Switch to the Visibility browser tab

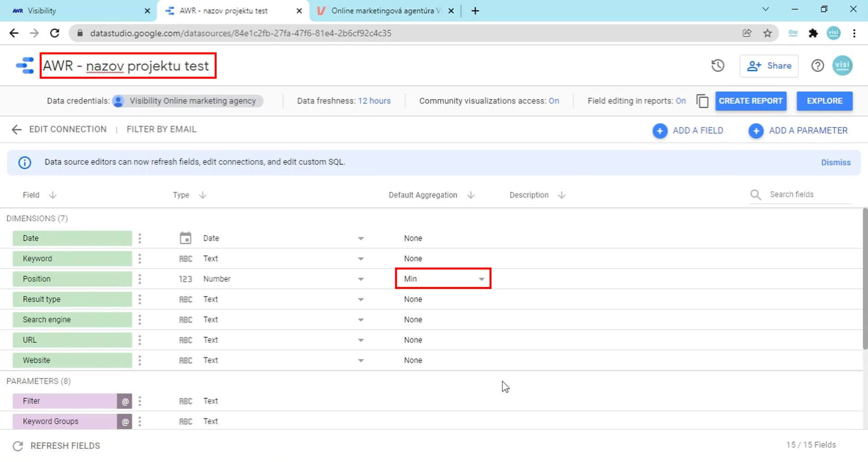point(77,11)
